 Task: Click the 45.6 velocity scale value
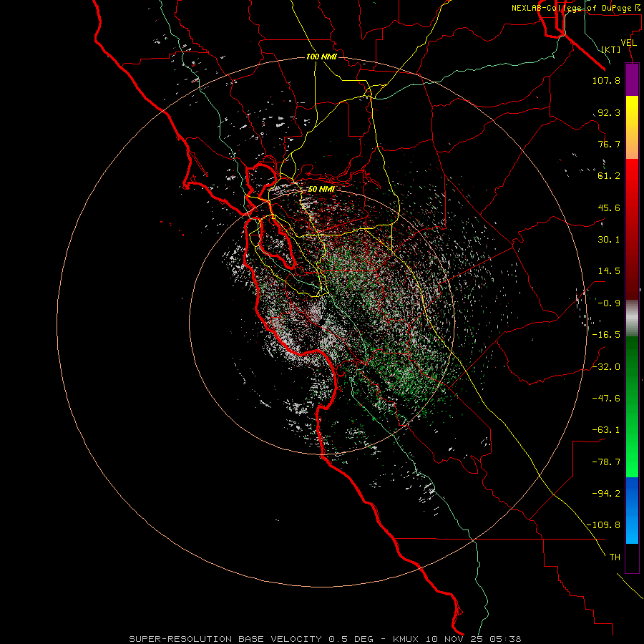tap(609, 208)
